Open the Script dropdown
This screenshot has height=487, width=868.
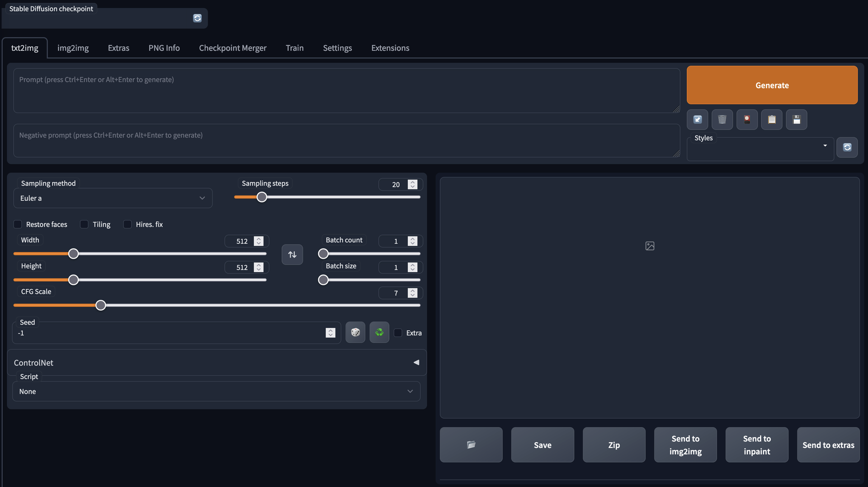[x=216, y=392]
